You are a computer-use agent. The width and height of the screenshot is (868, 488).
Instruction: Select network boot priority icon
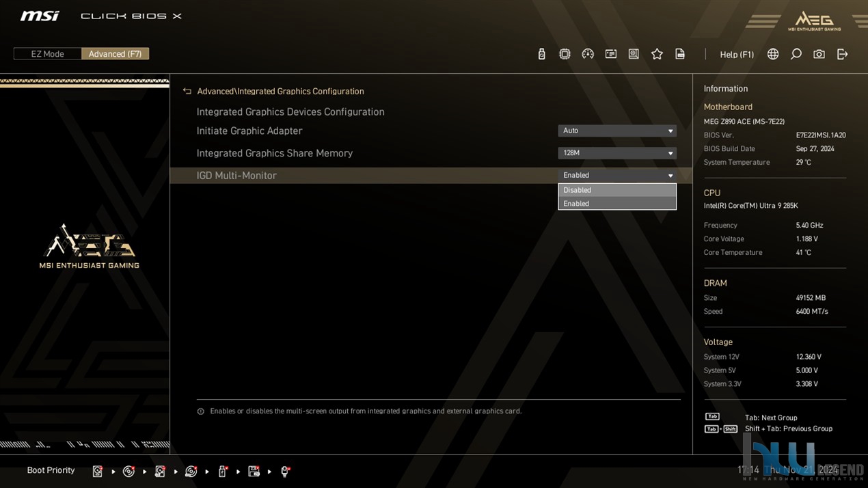(x=286, y=471)
